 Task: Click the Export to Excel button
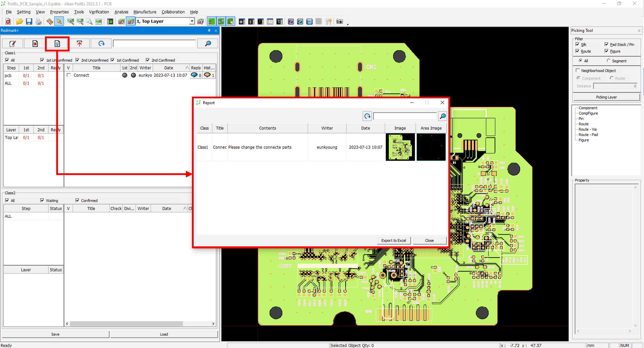coord(393,240)
